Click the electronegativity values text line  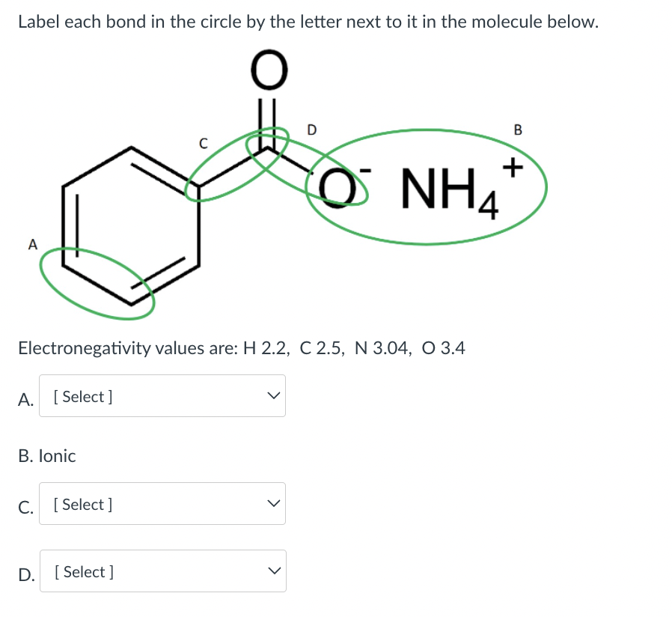241,347
